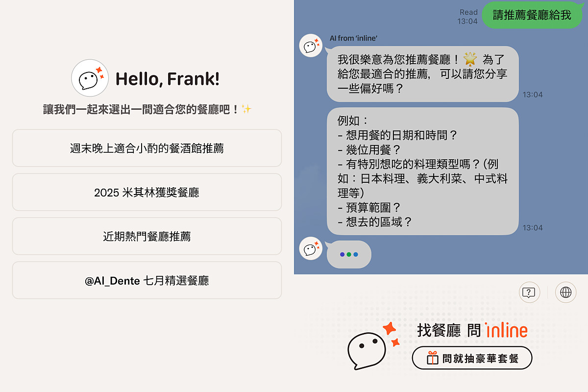The width and height of the screenshot is (588, 392).
Task: Click the AI avatar beside the typing indicator
Action: pyautogui.click(x=311, y=248)
